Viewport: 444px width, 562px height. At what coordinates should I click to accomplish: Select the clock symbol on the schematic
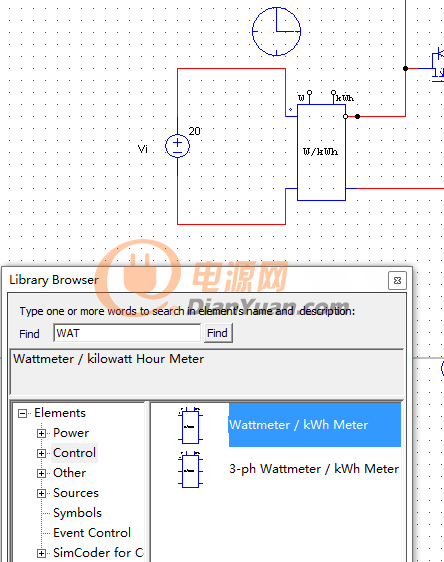tap(276, 32)
